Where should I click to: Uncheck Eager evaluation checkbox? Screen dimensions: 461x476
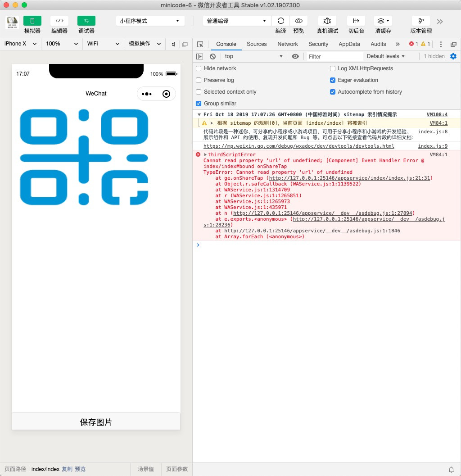(x=333, y=80)
